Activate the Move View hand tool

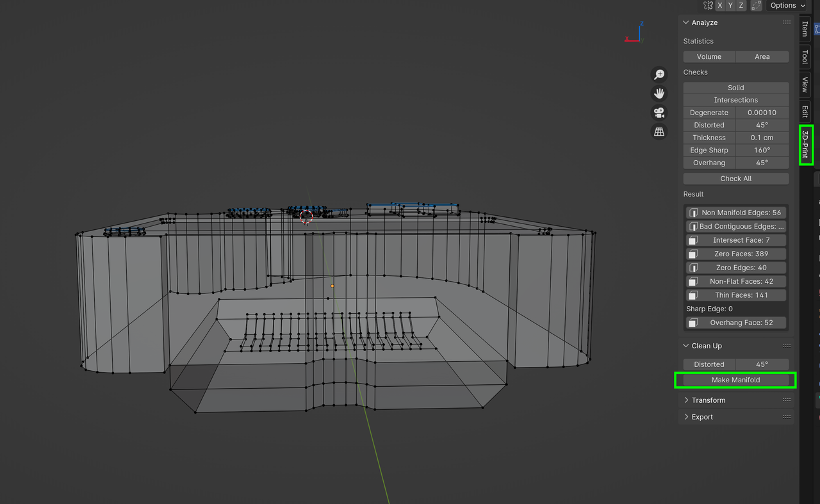(659, 93)
